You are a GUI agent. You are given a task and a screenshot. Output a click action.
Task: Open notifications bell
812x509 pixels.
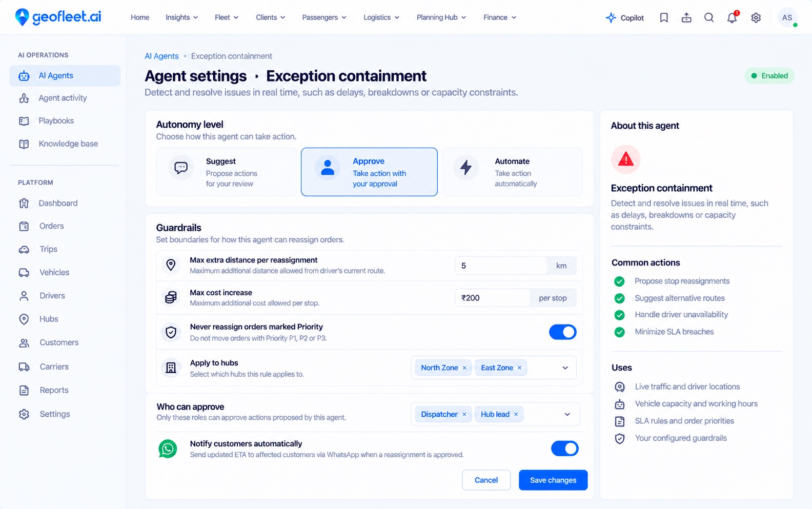click(732, 18)
